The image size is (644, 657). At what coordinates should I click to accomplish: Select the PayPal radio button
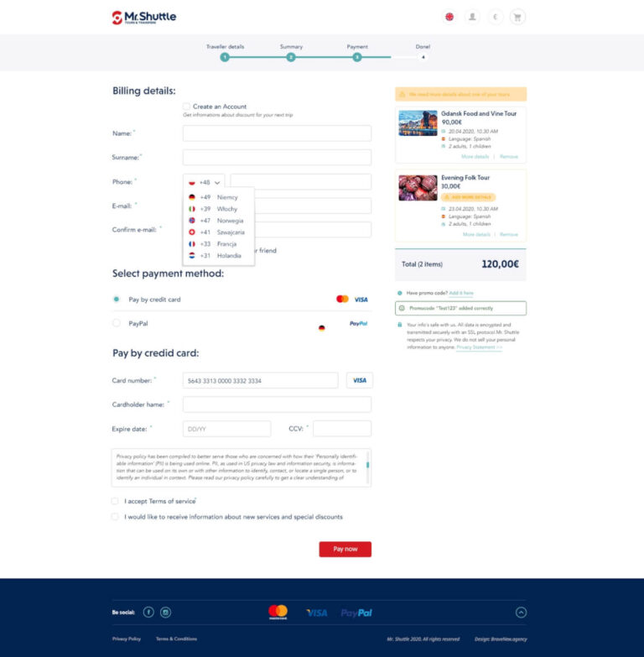117,323
